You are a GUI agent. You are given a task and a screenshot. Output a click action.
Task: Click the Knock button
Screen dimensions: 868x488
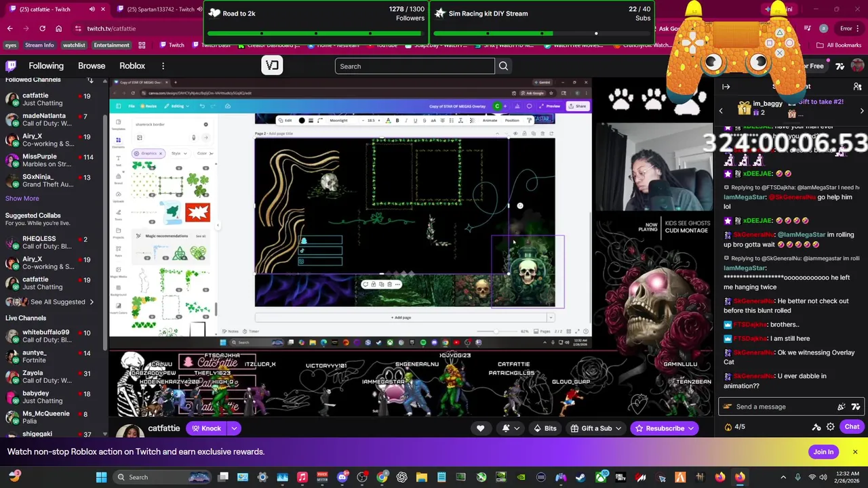pos(206,428)
